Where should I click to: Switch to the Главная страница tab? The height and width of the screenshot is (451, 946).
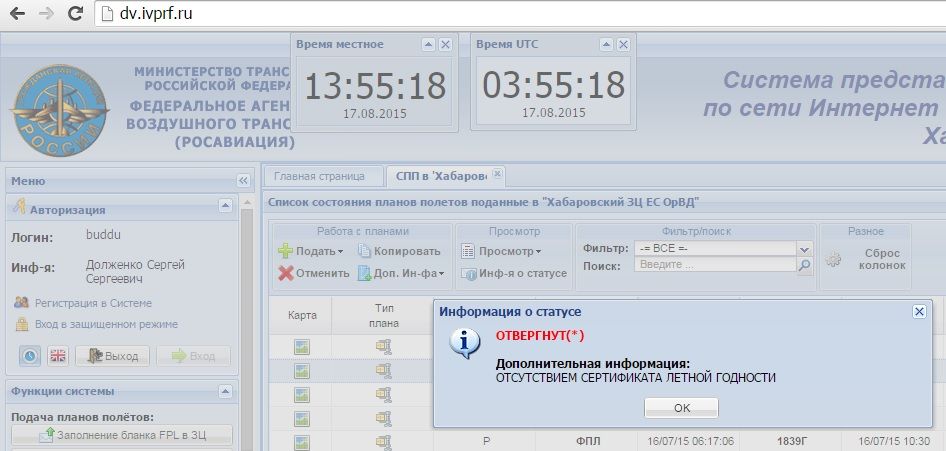319,176
